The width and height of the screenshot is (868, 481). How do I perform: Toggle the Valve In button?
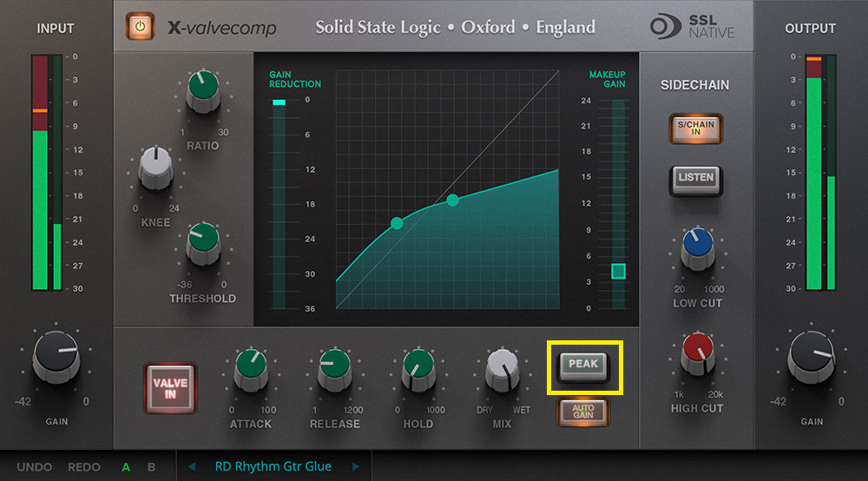click(x=170, y=389)
